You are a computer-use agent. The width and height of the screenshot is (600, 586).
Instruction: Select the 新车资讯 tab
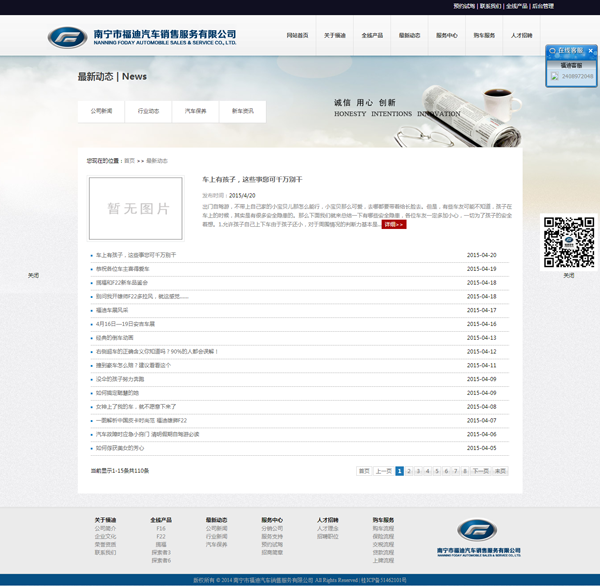242,111
